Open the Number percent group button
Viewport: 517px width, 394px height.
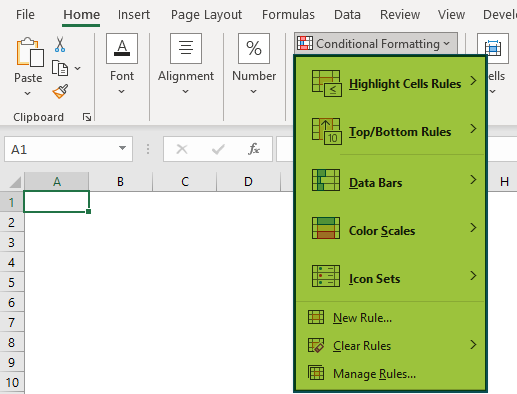[254, 48]
